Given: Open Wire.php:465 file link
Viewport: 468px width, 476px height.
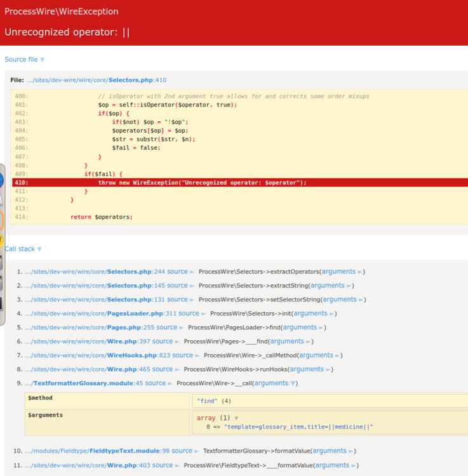Looking at the screenshot, I should pyautogui.click(x=88, y=369).
